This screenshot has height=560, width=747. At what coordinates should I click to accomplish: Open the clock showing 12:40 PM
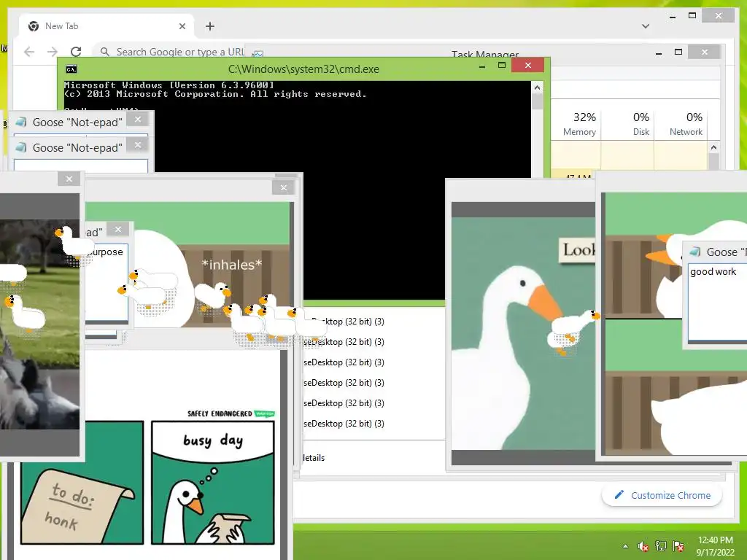point(715,546)
